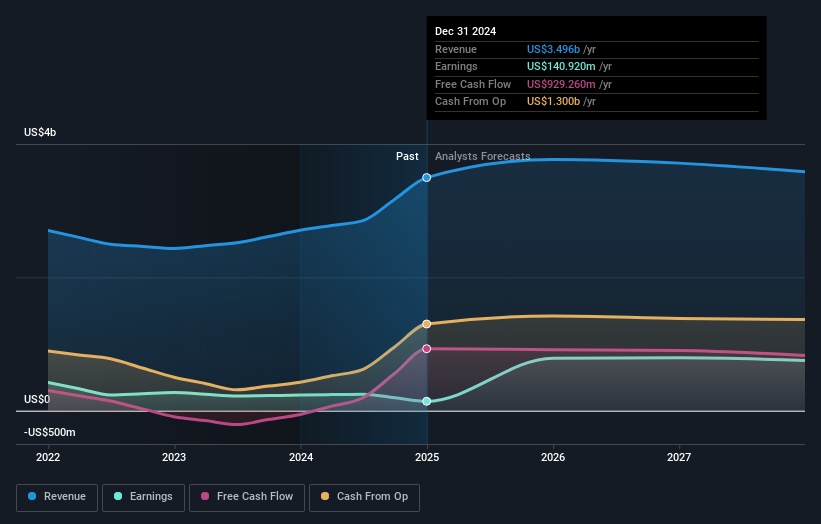This screenshot has width=821, height=524.
Task: Click the Free Cash Flow marker at 2025
Action: point(427,349)
